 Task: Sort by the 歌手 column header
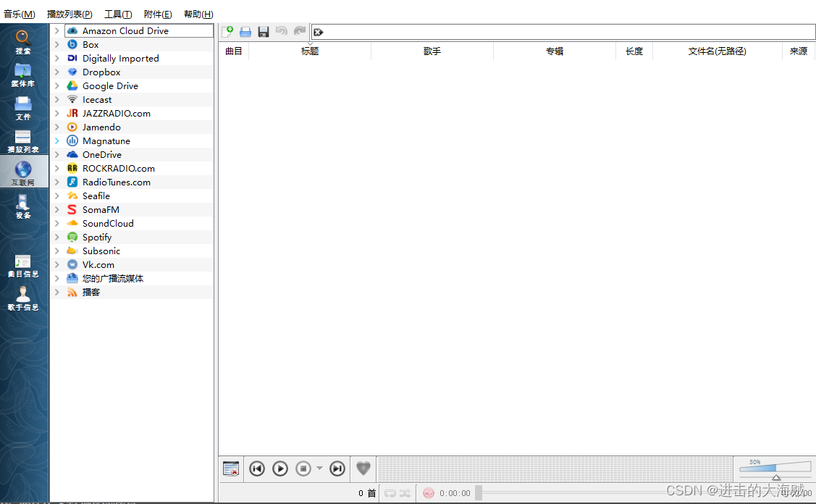(x=432, y=51)
